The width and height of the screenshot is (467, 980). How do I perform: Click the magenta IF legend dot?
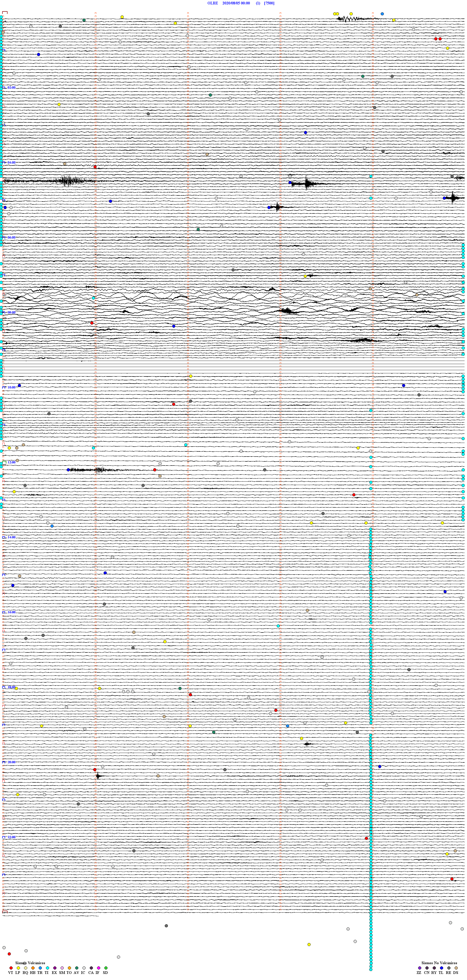99,968
